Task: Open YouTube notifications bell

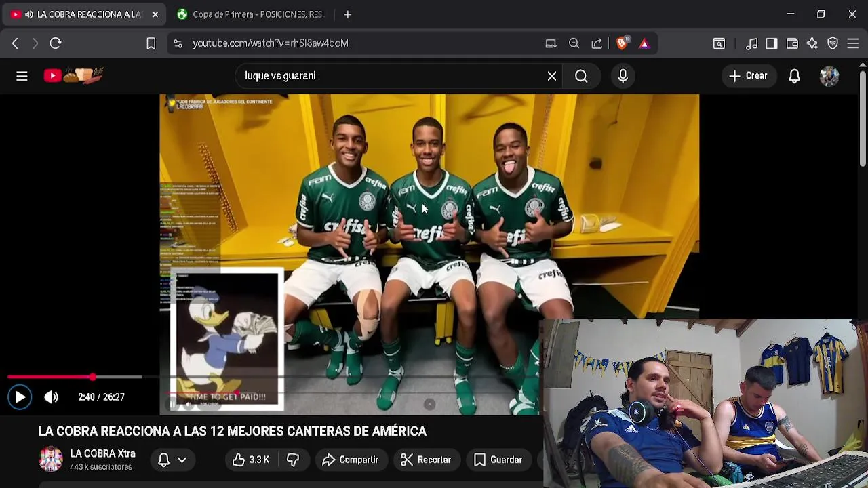Action: pyautogui.click(x=794, y=76)
